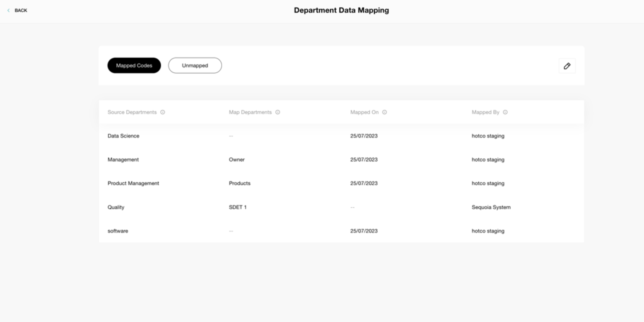Screen dimensions: 644x322
Task: Click the Data Science source department
Action: (x=123, y=136)
